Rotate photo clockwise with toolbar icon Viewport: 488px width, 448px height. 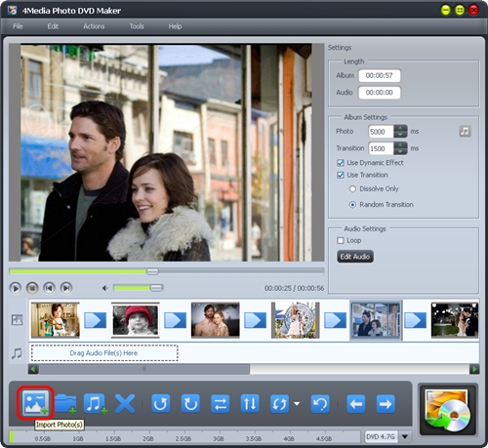click(x=190, y=404)
